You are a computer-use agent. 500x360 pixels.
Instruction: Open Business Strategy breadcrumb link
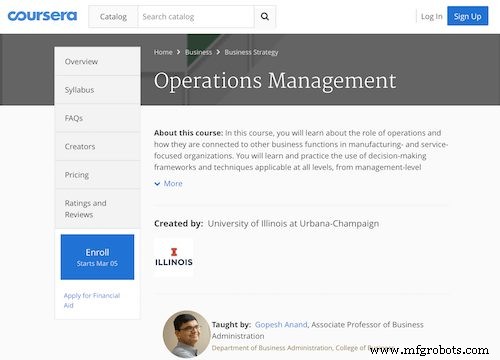[x=251, y=52]
